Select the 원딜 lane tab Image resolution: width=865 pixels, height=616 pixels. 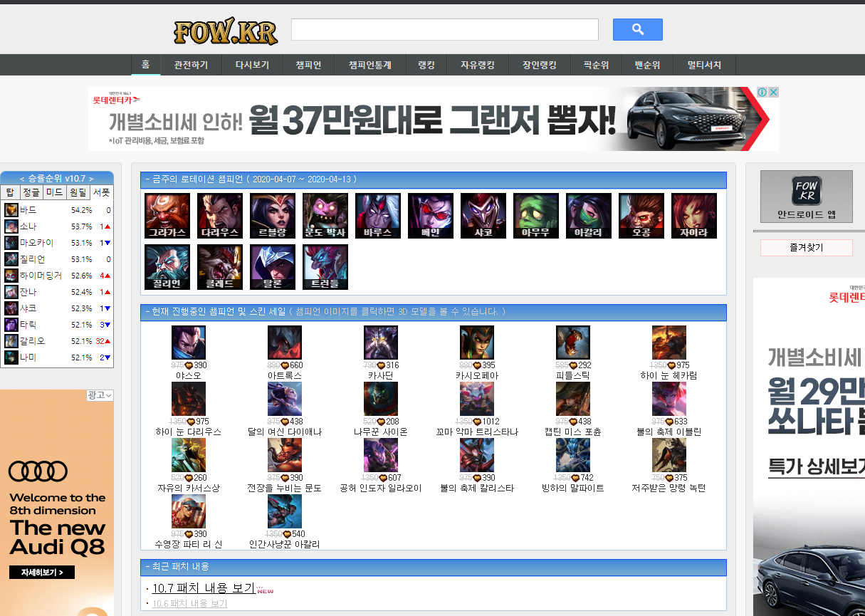tap(78, 192)
